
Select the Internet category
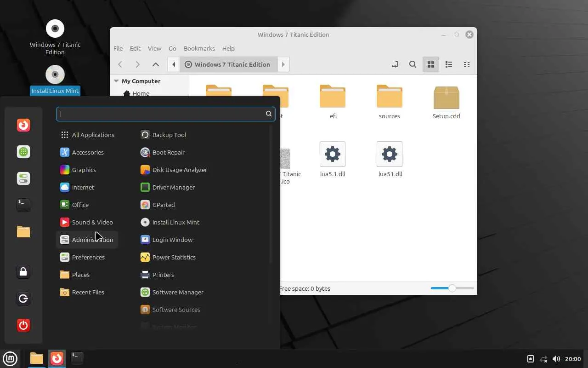[87, 187]
